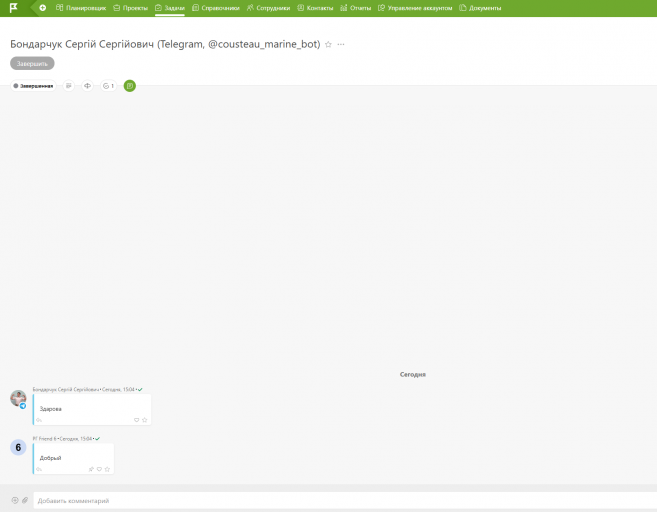Add task to favorites via title star
The image size is (657, 512).
pos(328,44)
